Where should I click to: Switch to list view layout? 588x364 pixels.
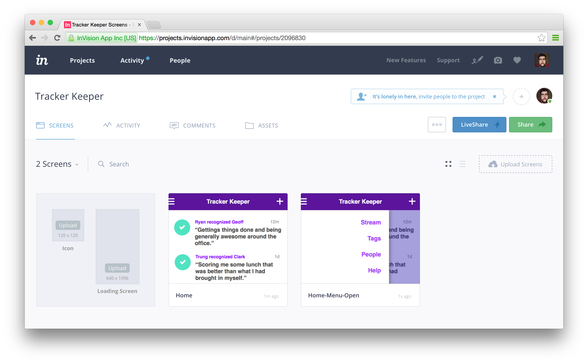[x=462, y=164]
